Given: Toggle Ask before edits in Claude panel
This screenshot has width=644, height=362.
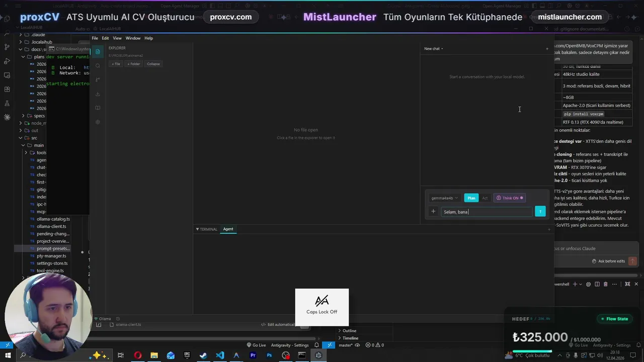Looking at the screenshot, I should 608,261.
